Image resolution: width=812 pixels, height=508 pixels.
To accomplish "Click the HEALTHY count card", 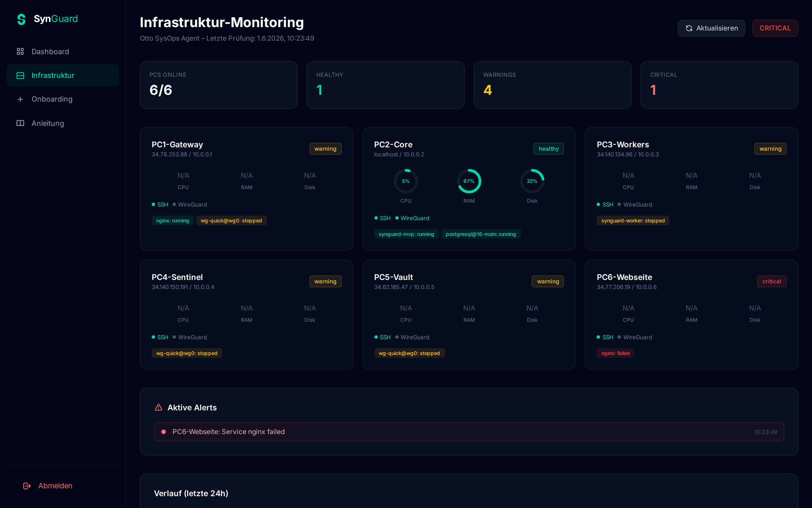I will pos(385,85).
